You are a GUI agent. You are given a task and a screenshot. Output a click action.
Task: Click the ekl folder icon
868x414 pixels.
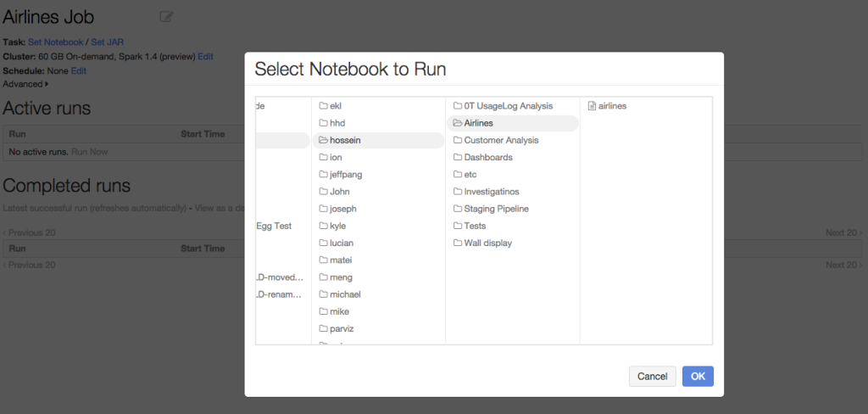click(323, 106)
